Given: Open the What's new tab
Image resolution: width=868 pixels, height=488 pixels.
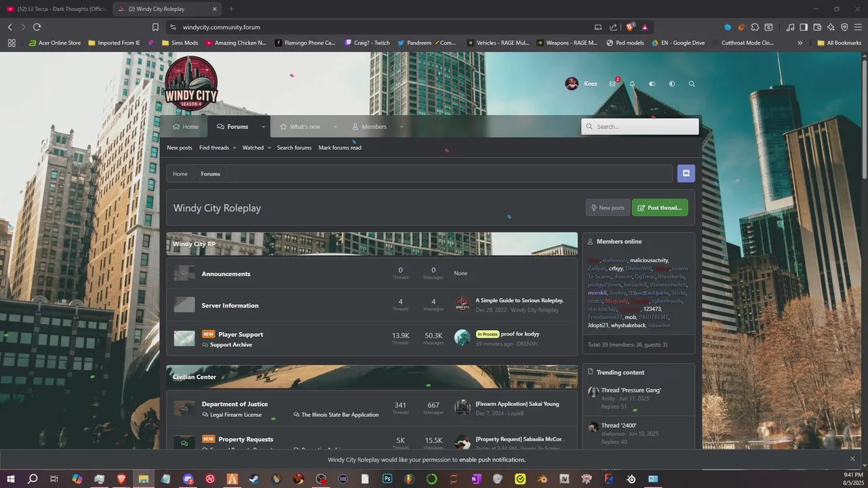Looking at the screenshot, I should [x=300, y=127].
